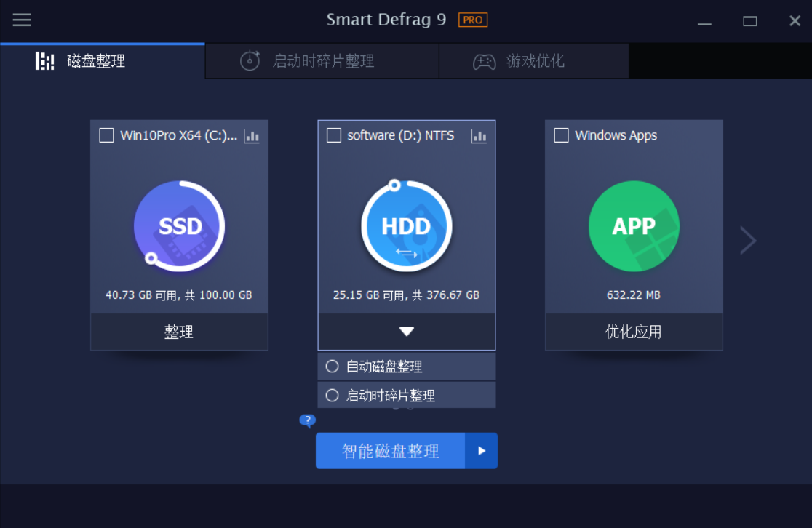Click the SSD disk circle icon

point(179,226)
